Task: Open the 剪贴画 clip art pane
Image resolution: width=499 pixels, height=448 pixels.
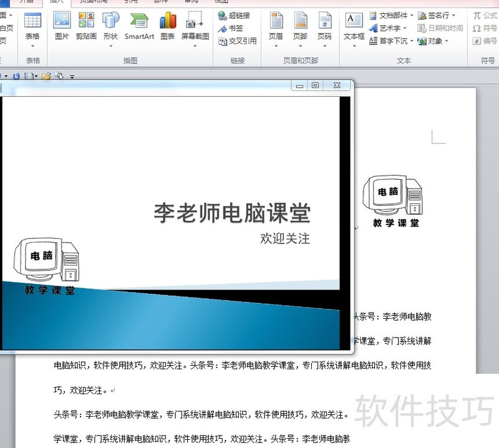Action: [86, 26]
